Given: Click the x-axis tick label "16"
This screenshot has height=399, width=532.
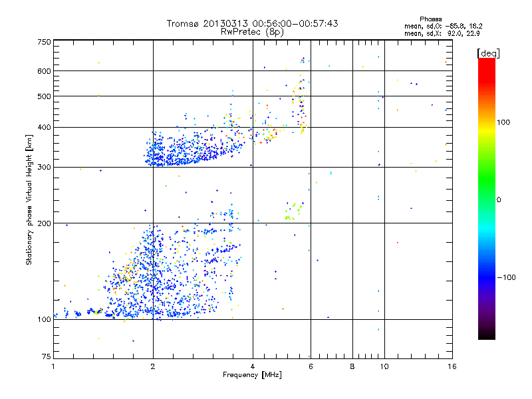Looking at the screenshot, I should click(452, 366).
